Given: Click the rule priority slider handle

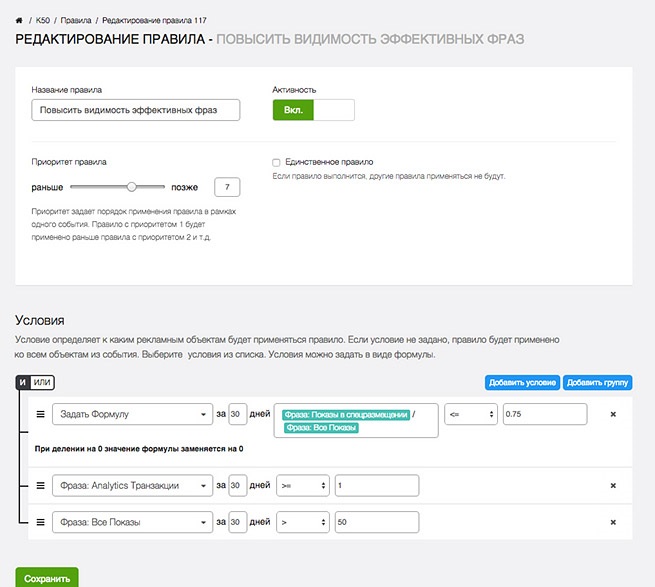Looking at the screenshot, I should point(131,186).
